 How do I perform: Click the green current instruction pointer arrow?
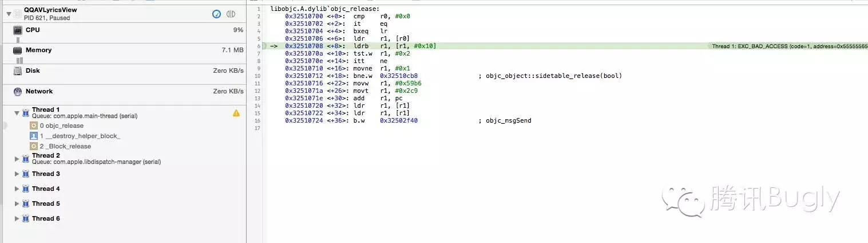(x=274, y=46)
